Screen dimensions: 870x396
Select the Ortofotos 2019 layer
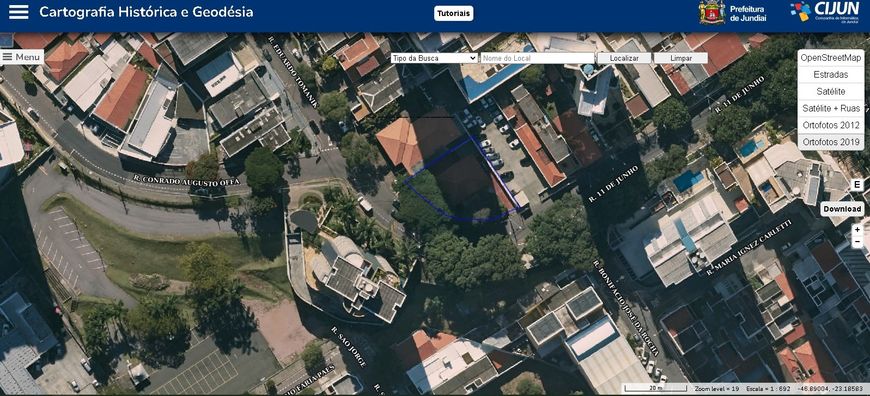click(x=831, y=142)
